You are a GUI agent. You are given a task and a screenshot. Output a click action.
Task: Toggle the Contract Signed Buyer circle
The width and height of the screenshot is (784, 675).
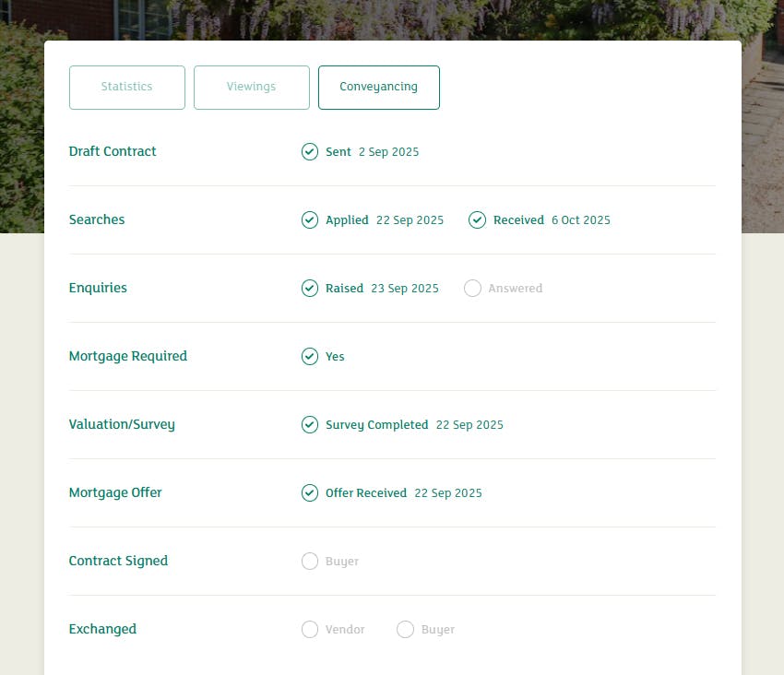tap(310, 562)
